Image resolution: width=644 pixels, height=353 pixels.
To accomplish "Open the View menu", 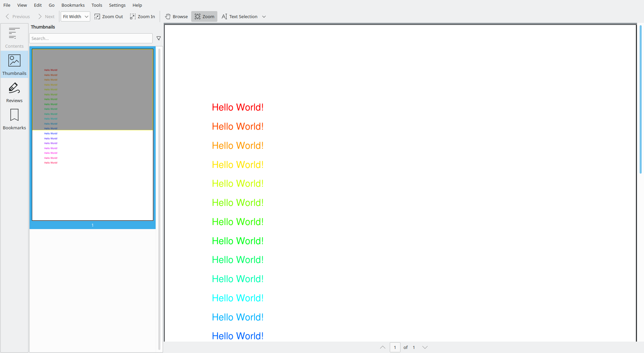I will pos(22,5).
